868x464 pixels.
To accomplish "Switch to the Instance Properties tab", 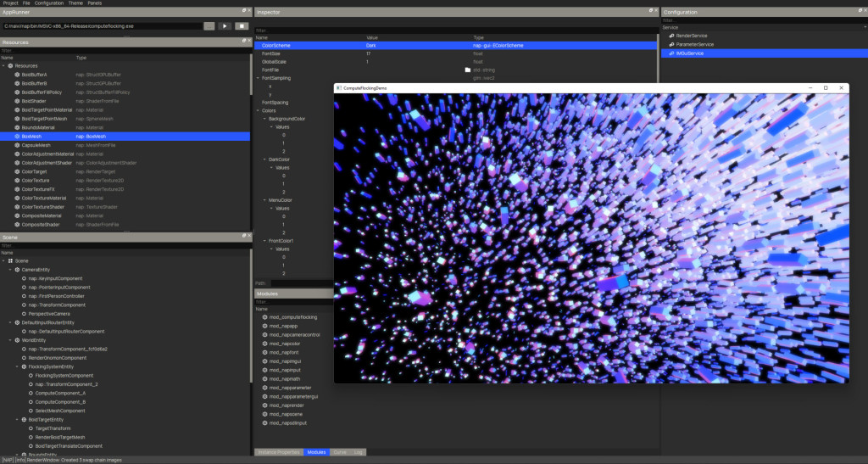I will tap(278, 452).
